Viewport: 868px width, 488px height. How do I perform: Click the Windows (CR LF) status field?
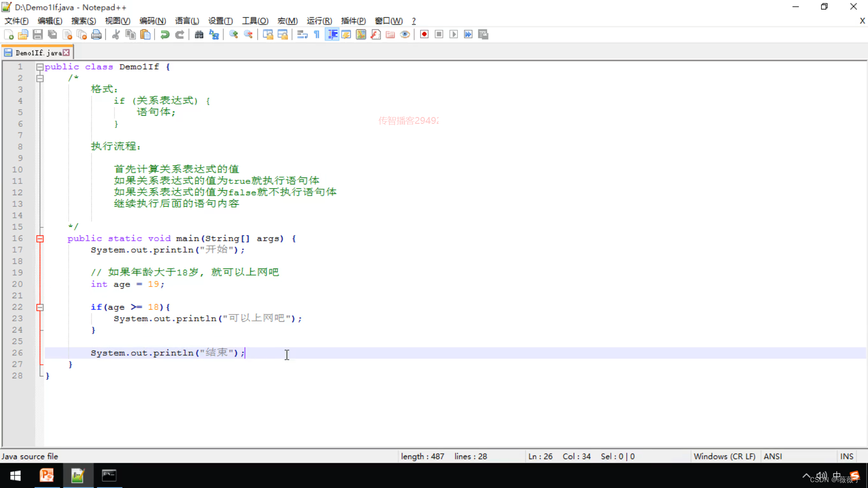[724, 456]
